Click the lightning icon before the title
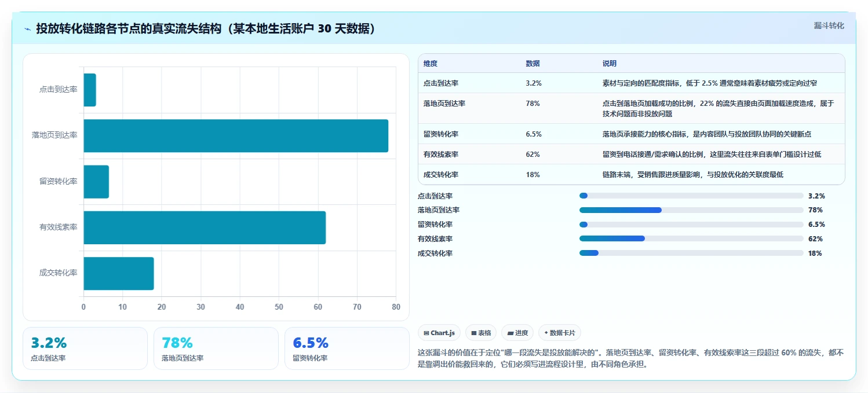 pos(27,29)
